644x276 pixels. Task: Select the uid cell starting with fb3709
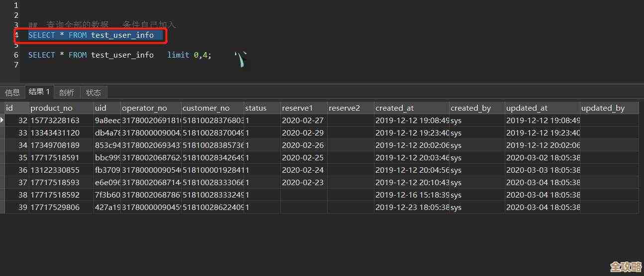click(107, 170)
